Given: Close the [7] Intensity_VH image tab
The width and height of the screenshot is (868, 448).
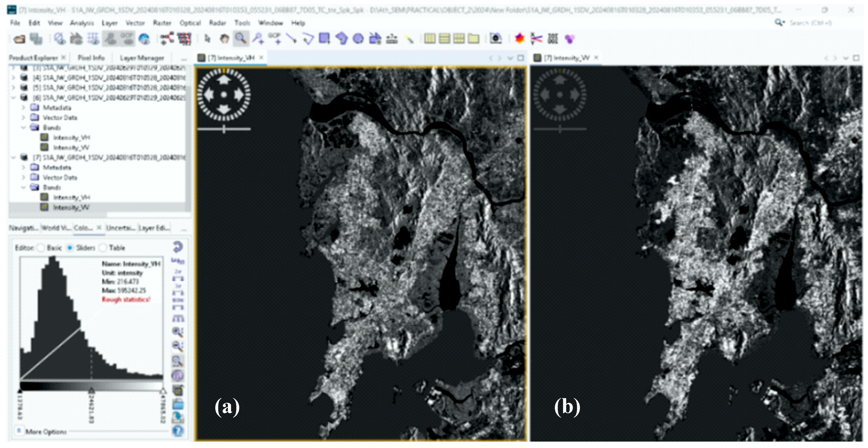Looking at the screenshot, I should coord(261,58).
